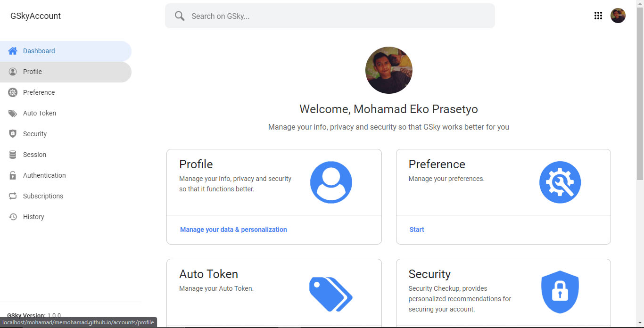Viewport: 644px width, 328px height.
Task: Click the Session database sidebar icon
Action: [x=13, y=155]
